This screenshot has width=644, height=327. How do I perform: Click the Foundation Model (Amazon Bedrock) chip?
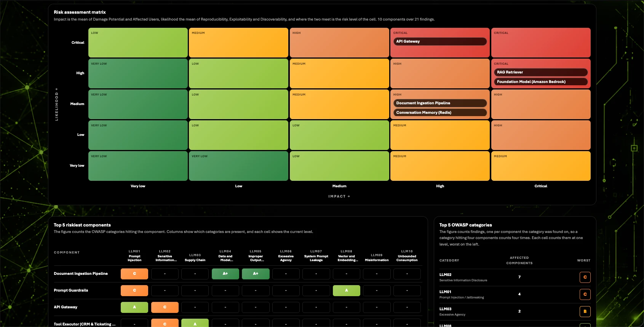coord(541,82)
